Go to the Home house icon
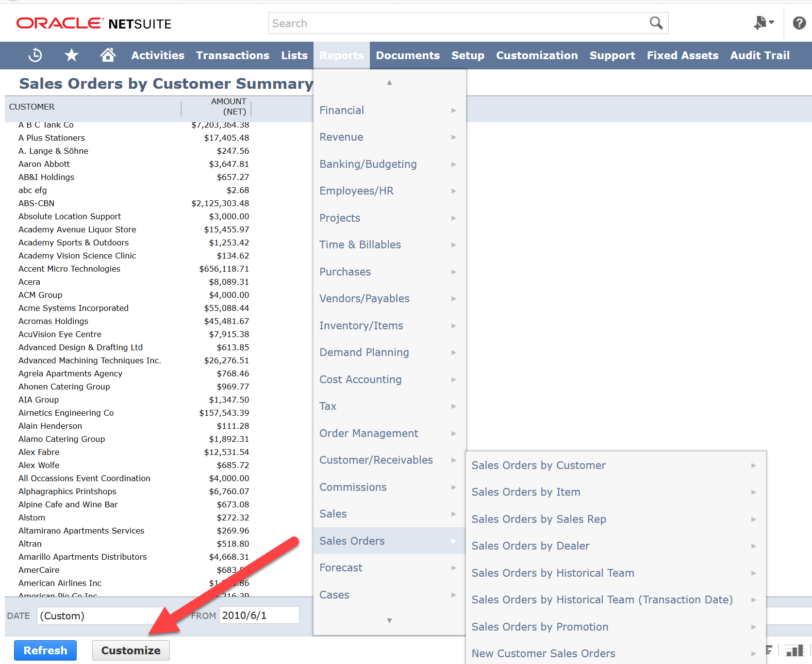812x664 pixels. tap(108, 55)
